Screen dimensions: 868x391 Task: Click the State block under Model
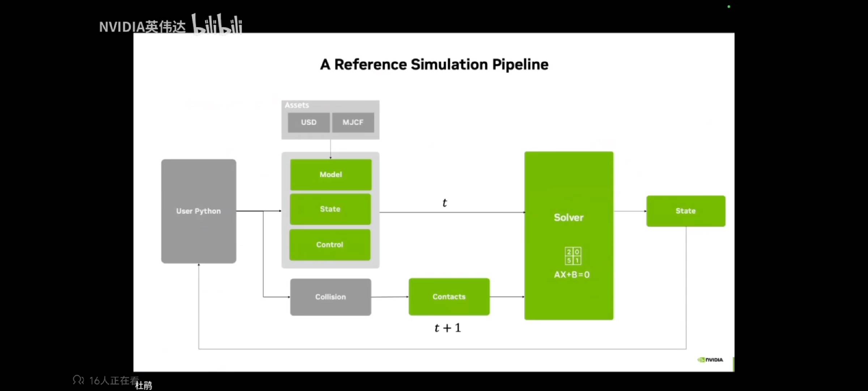330,209
